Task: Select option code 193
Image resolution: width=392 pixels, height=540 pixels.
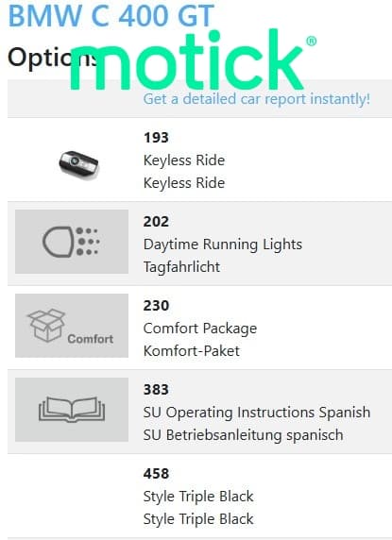Action: (x=156, y=138)
